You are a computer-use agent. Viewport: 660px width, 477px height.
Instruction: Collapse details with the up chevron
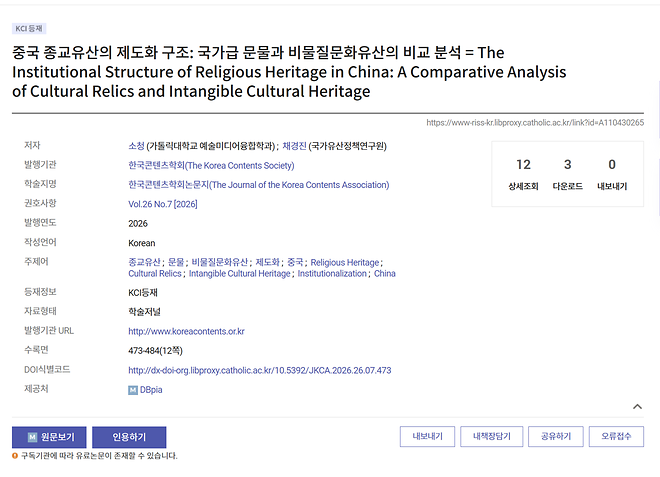pos(637,407)
